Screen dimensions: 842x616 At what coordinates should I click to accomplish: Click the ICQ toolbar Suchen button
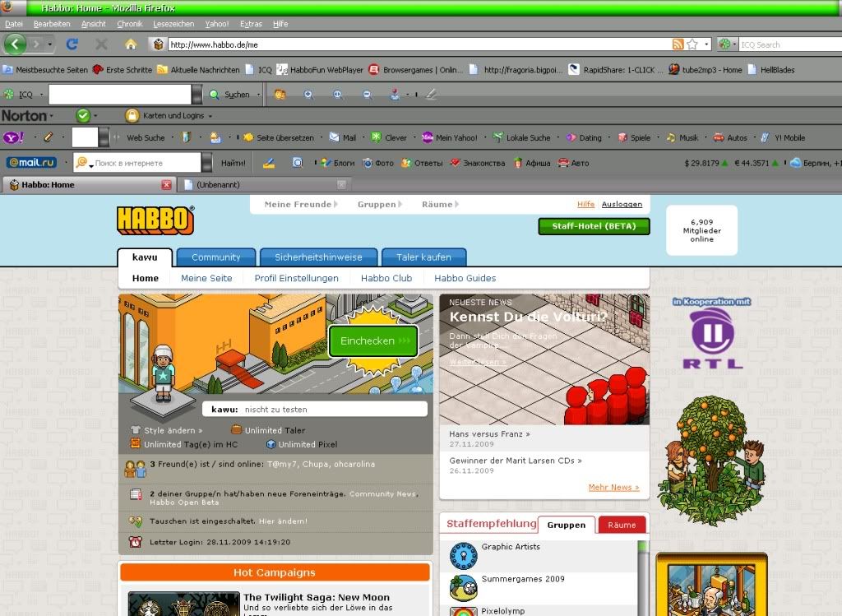point(230,95)
